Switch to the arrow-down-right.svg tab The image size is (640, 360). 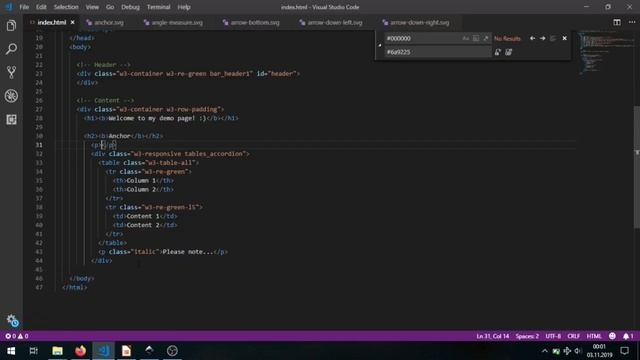(419, 22)
